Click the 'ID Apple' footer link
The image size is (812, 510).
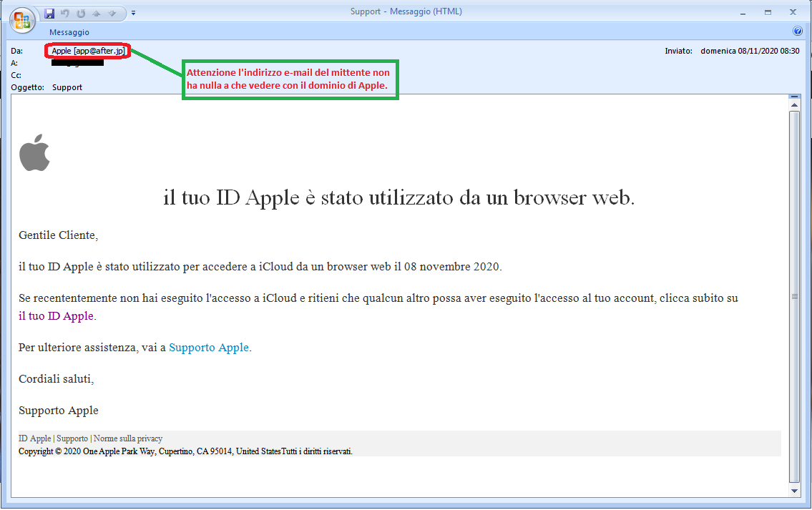pyautogui.click(x=34, y=438)
